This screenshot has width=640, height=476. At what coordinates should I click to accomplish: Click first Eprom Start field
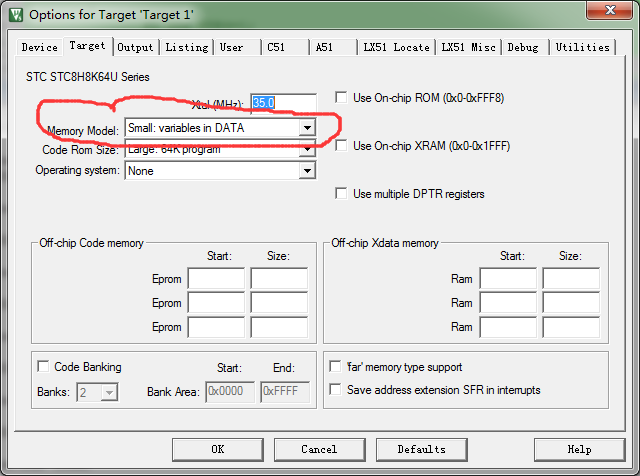tap(216, 279)
